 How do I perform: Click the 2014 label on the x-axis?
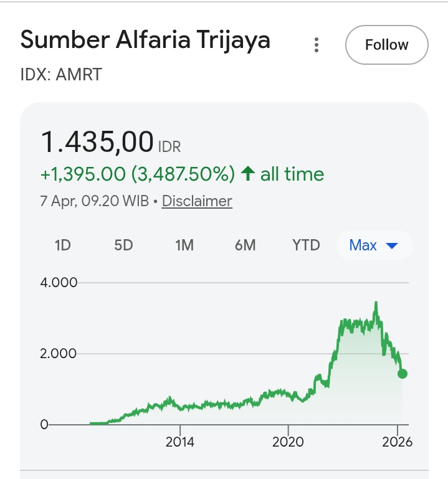179,442
